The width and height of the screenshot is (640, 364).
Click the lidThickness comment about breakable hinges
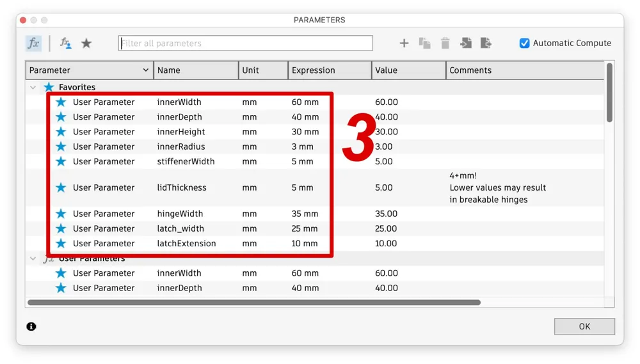point(497,187)
